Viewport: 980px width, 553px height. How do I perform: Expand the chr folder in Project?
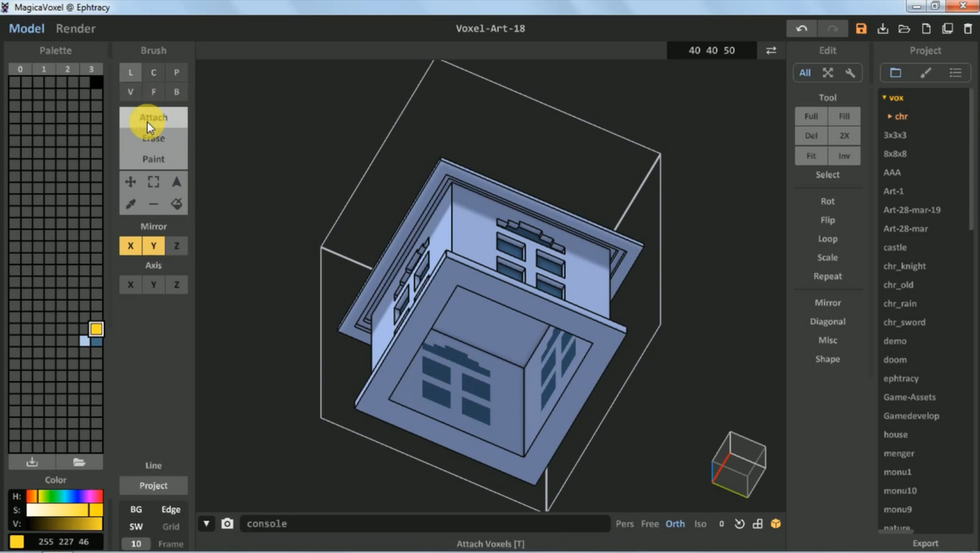[x=890, y=116]
